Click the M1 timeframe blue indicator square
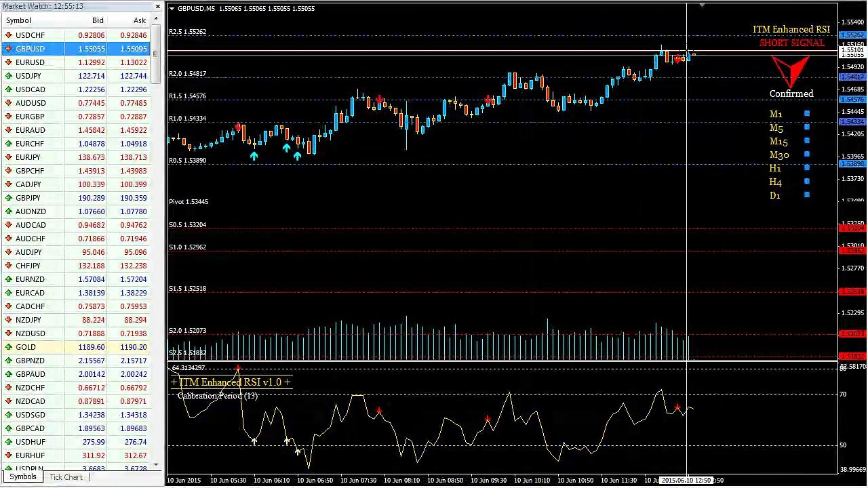The width and height of the screenshot is (868, 488). 807,114
